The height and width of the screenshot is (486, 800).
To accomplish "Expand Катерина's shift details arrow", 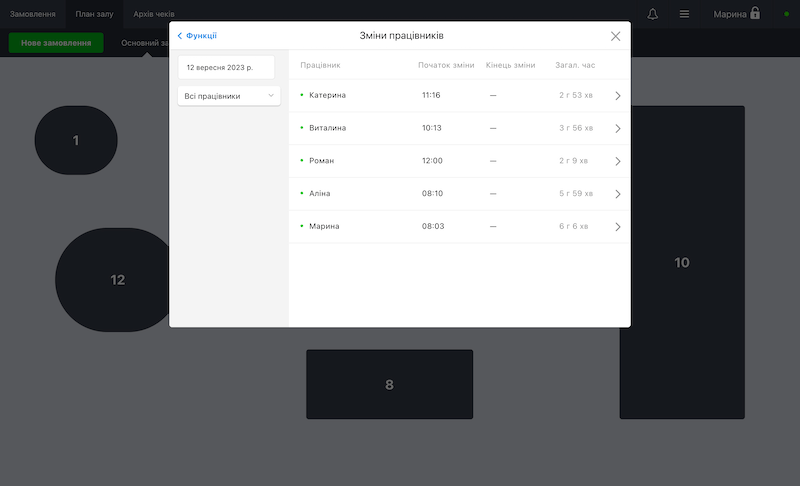I will click(x=618, y=96).
